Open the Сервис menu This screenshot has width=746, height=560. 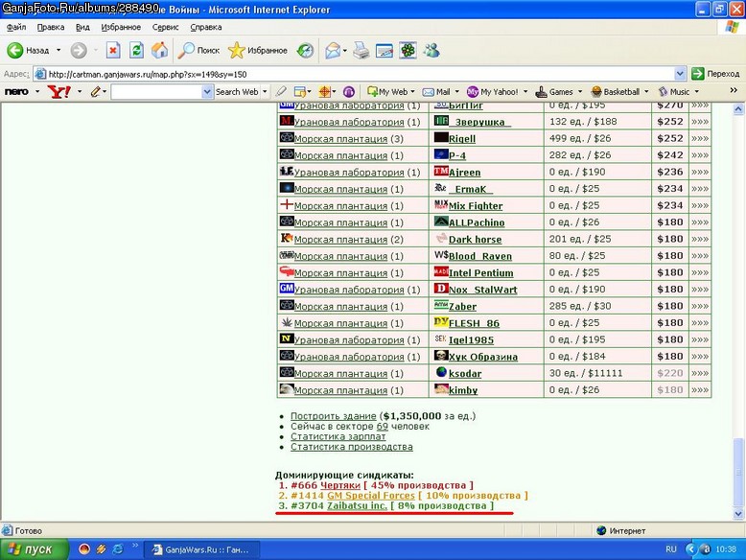point(165,27)
